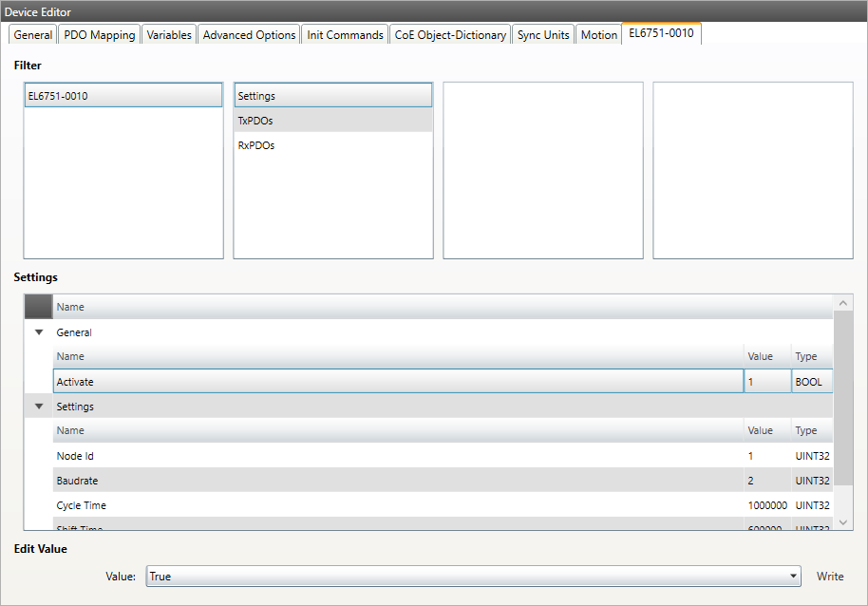This screenshot has width=868, height=606.
Task: Switch to the Variables tab
Action: point(169,35)
